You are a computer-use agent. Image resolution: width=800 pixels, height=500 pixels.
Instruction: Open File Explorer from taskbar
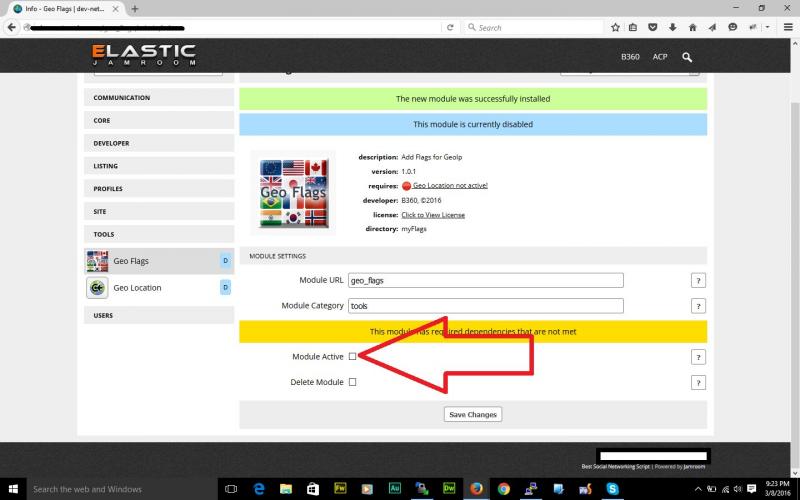click(x=286, y=489)
